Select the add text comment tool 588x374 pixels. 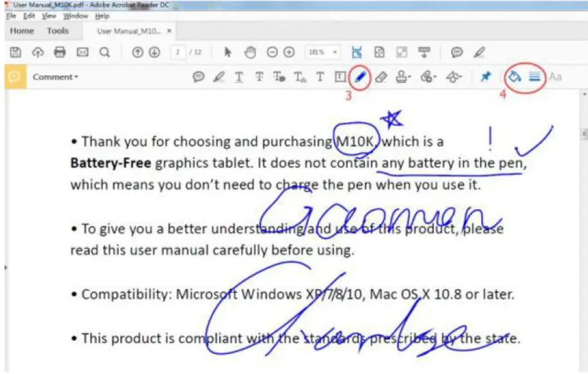[320, 77]
